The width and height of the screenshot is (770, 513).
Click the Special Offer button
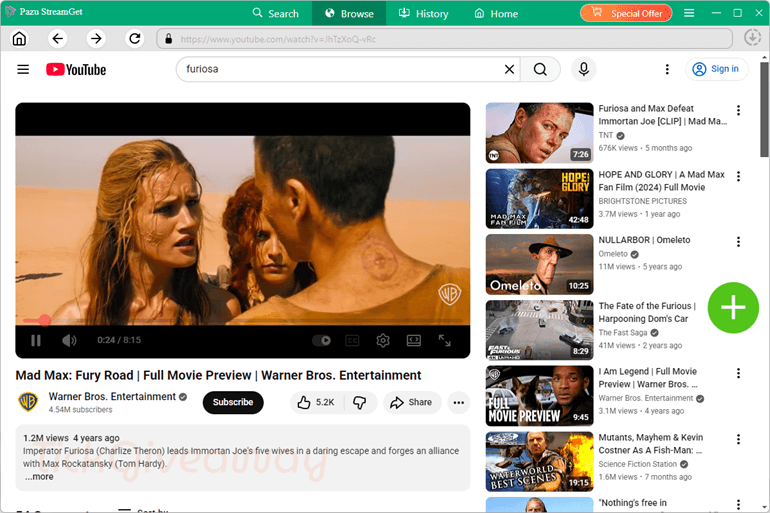[x=626, y=13]
